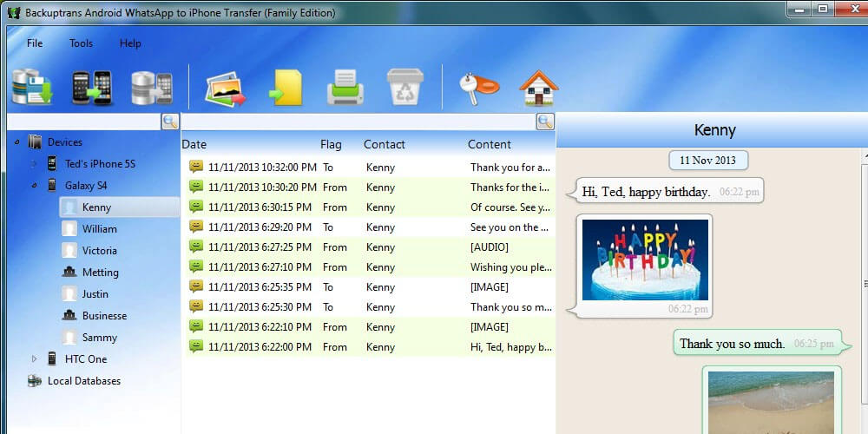Select the Galaxy S4 device label
This screenshot has width=868, height=434.
point(86,186)
